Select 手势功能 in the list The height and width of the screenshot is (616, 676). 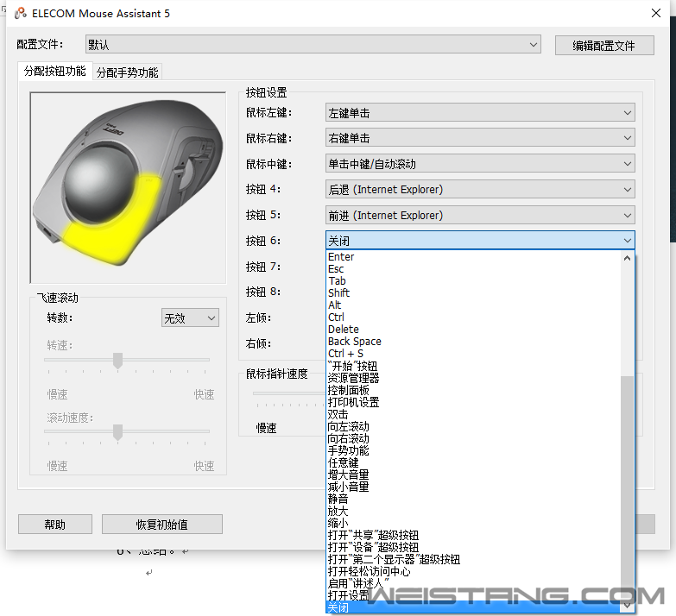click(473, 450)
